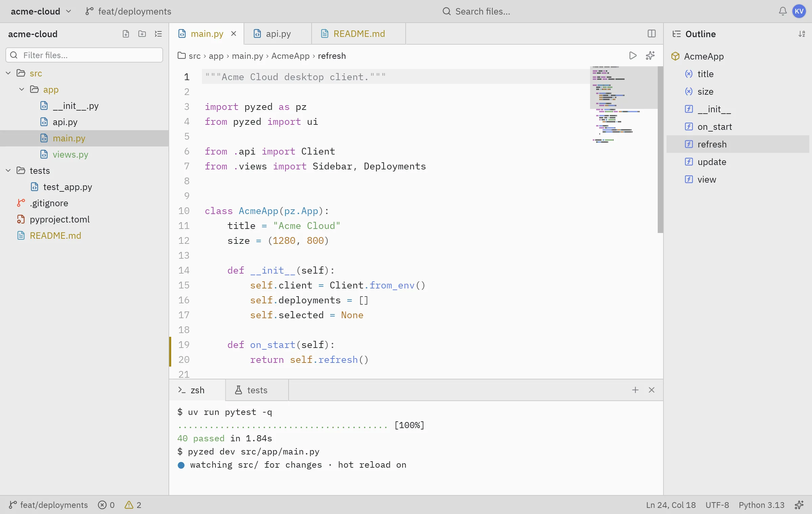Open pyproject.toml file
Viewport: 812px width, 514px height.
[x=84, y=219]
